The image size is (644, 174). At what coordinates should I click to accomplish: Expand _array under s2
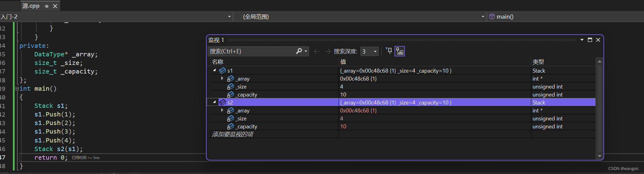222,110
